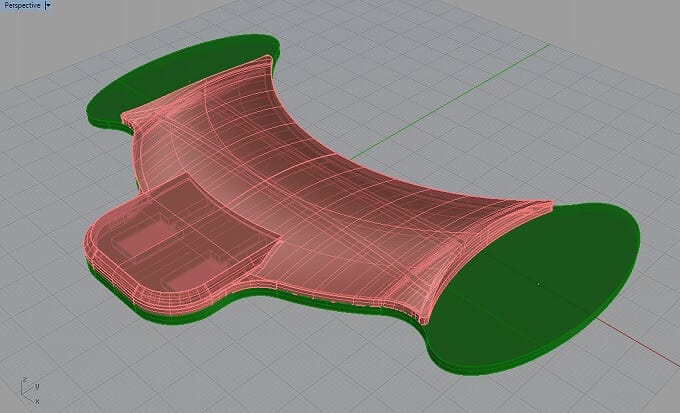
Task: Click the world axes icon
Action: (x=26, y=392)
